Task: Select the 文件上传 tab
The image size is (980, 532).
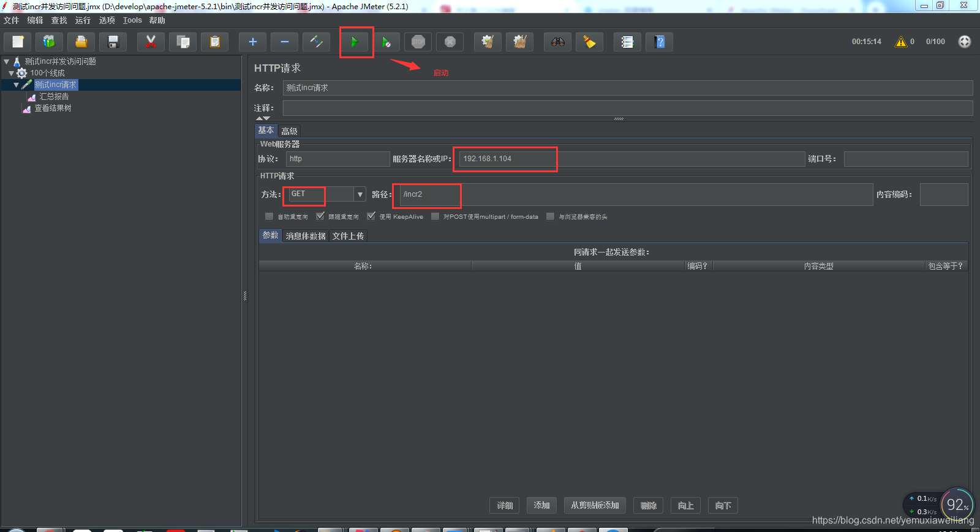Action: tap(348, 236)
